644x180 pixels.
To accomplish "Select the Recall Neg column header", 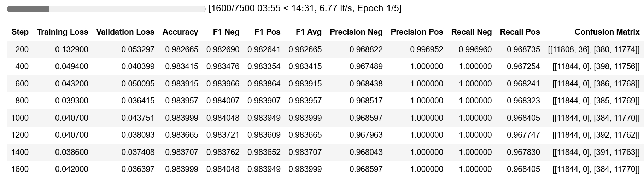I will pyautogui.click(x=471, y=32).
